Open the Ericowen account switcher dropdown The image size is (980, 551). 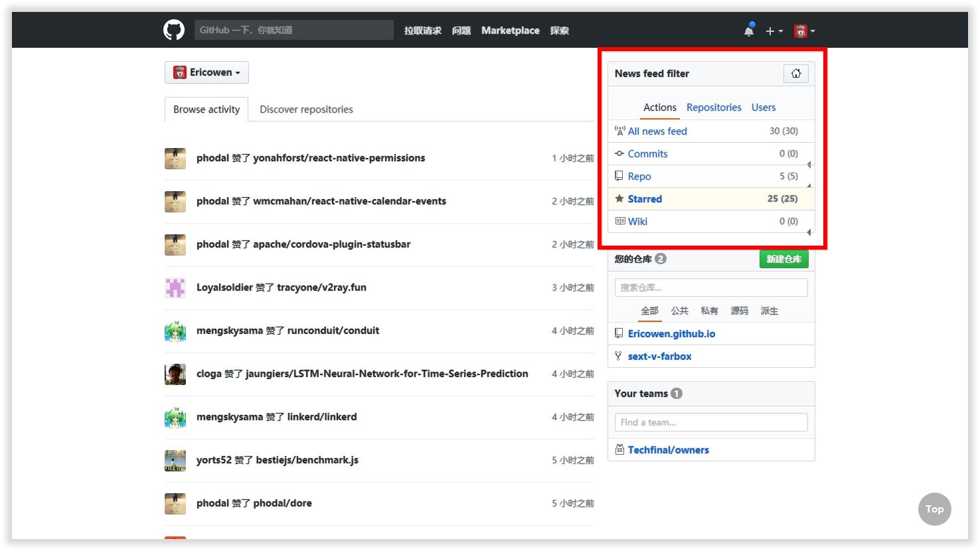point(206,72)
